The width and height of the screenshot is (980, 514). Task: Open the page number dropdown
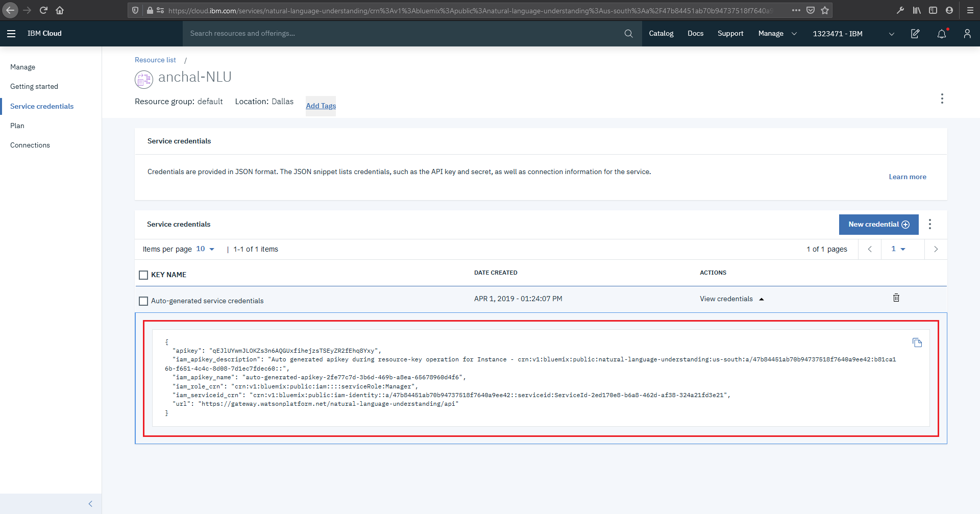[898, 249]
